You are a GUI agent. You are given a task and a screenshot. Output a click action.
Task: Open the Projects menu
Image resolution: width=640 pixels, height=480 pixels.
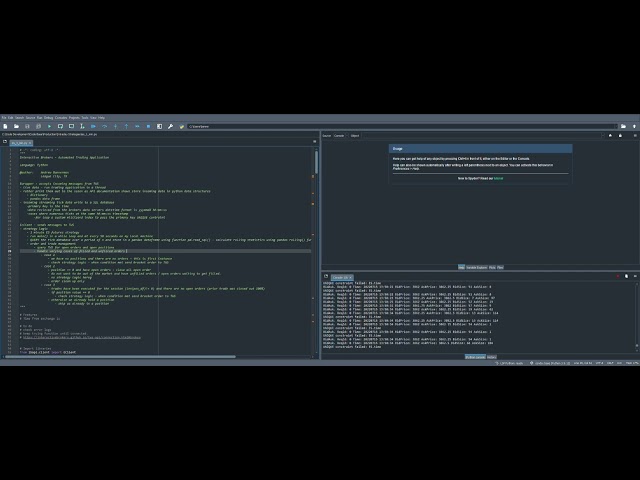74,118
